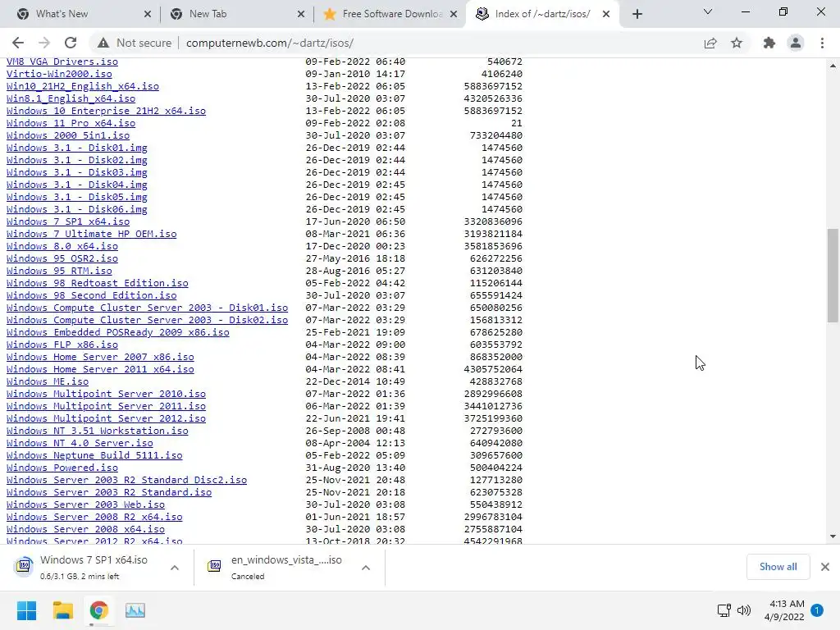The height and width of the screenshot is (630, 840).
Task: Open the Extensions puzzle icon
Action: pos(769,43)
